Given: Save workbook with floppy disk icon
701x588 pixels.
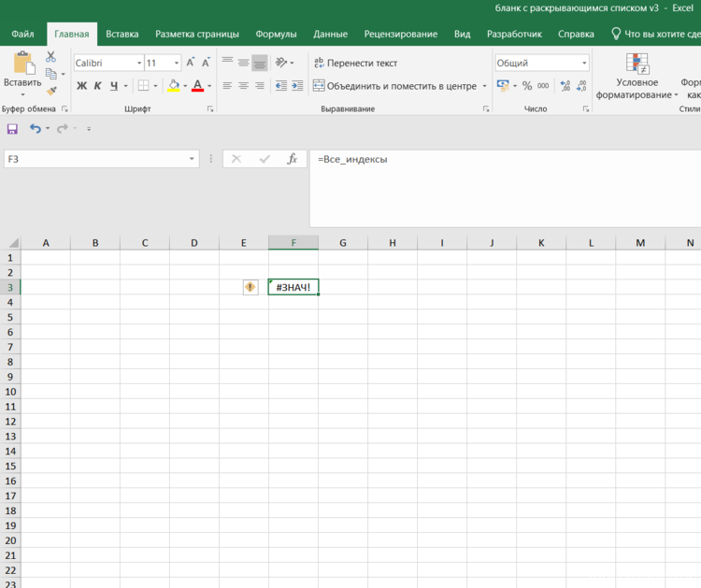Looking at the screenshot, I should click(x=12, y=129).
